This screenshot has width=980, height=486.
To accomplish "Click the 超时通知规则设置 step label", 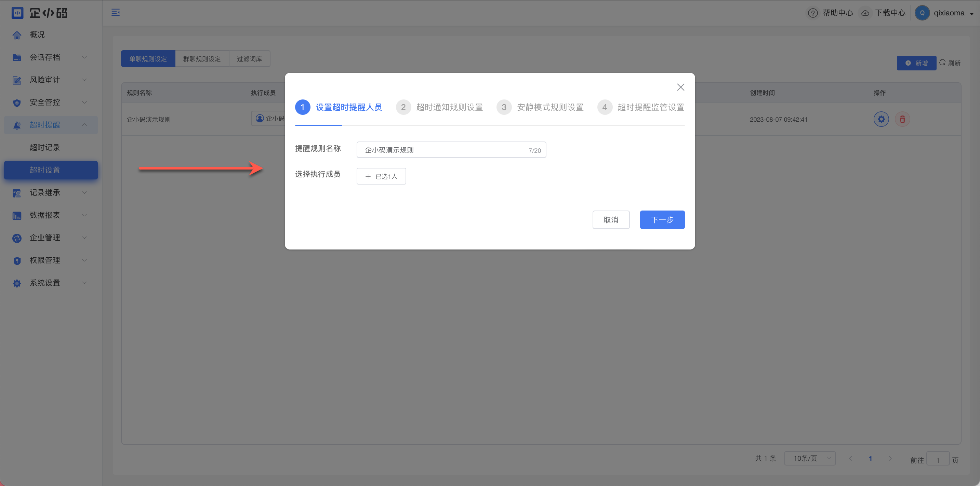I will coord(450,107).
